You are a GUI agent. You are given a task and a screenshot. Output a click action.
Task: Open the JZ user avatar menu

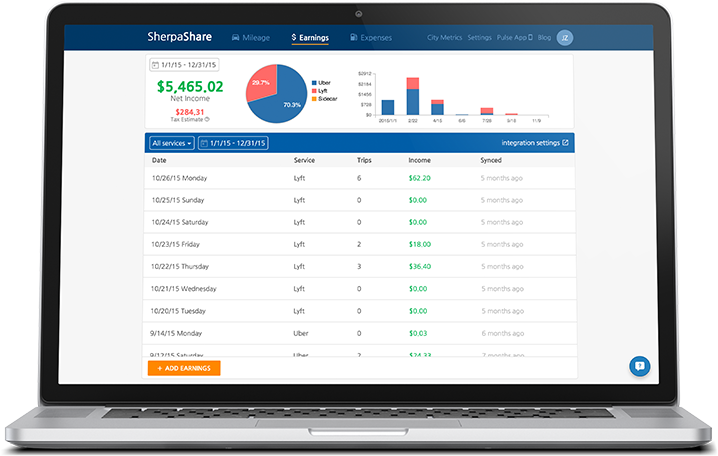(x=564, y=38)
